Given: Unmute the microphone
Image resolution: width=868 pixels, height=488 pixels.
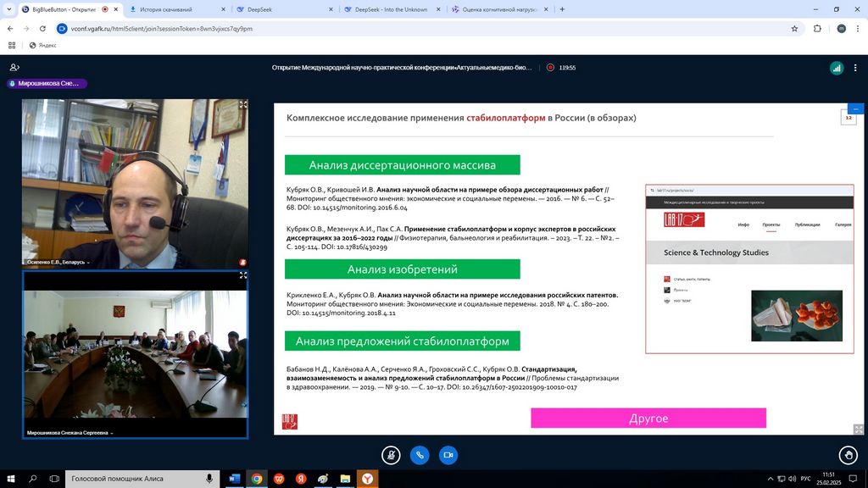Looking at the screenshot, I should click(390, 455).
